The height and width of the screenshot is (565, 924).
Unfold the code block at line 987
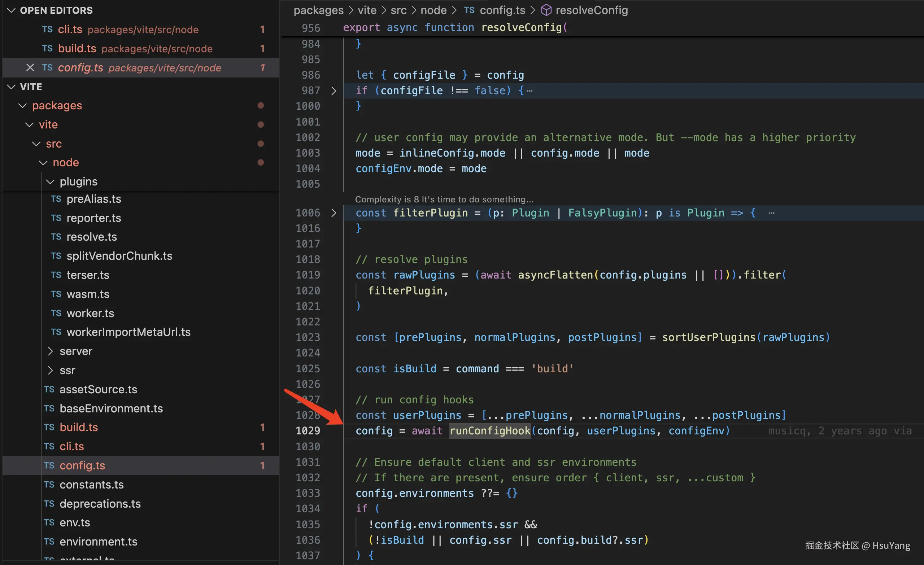click(334, 91)
